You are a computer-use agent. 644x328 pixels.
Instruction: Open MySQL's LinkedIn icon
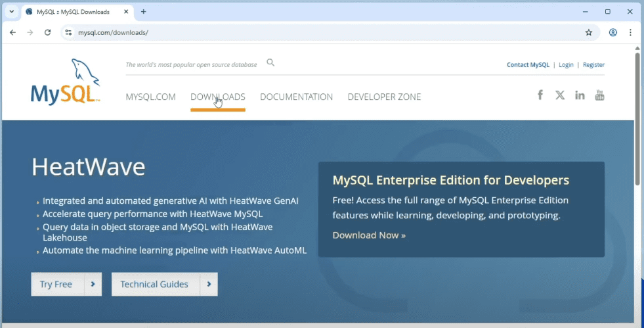point(580,95)
